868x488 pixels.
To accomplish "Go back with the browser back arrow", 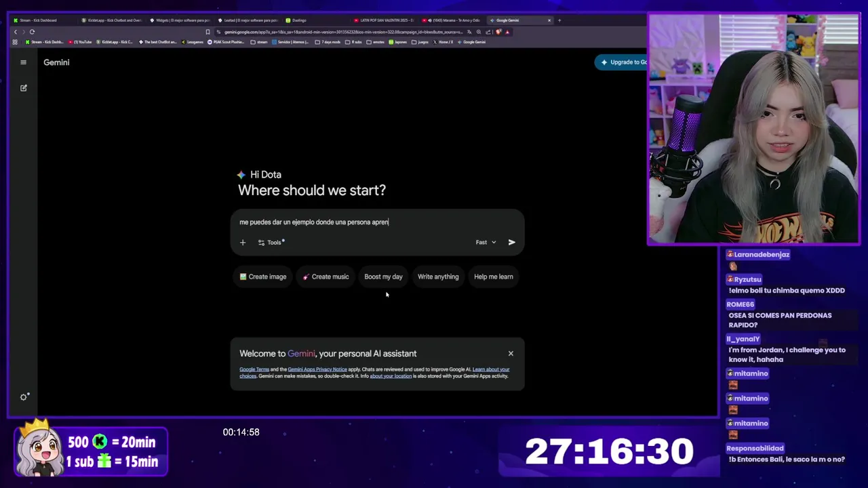I will click(16, 32).
